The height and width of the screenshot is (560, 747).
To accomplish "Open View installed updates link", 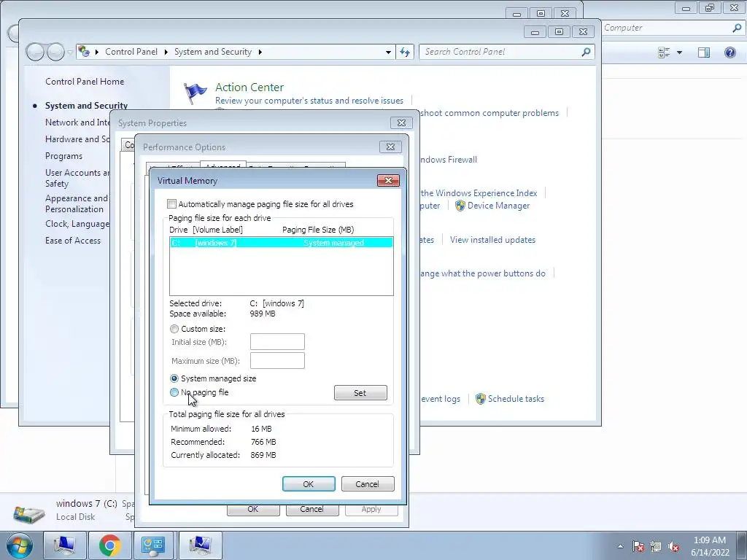I will point(492,240).
